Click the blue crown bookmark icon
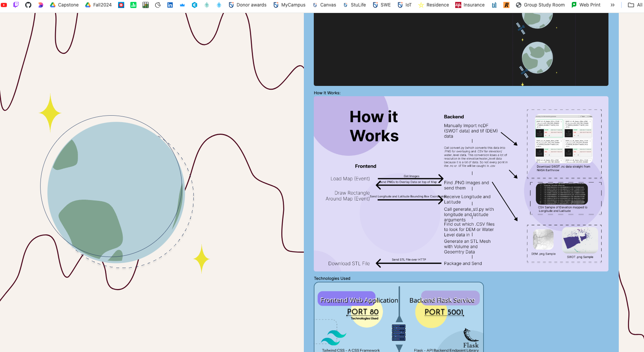644x352 pixels. click(182, 5)
